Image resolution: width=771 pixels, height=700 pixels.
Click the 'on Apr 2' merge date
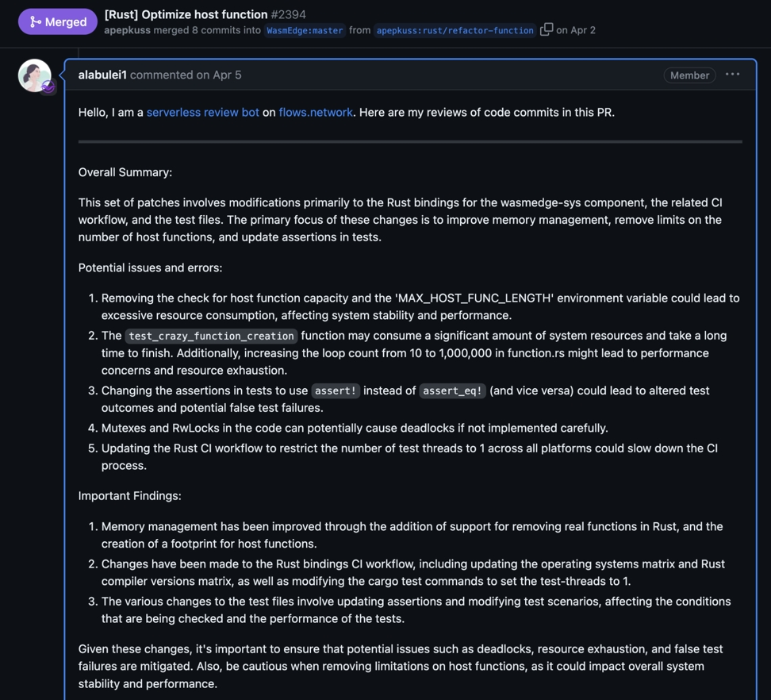point(577,30)
